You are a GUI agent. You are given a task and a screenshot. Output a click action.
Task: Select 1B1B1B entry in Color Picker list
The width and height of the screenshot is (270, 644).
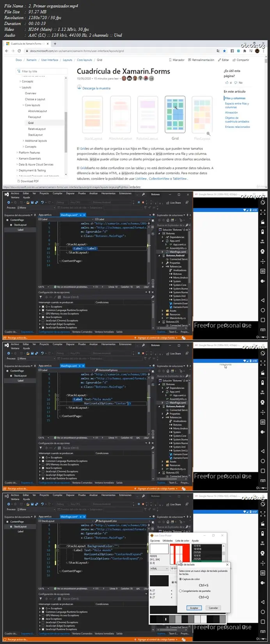(198, 549)
